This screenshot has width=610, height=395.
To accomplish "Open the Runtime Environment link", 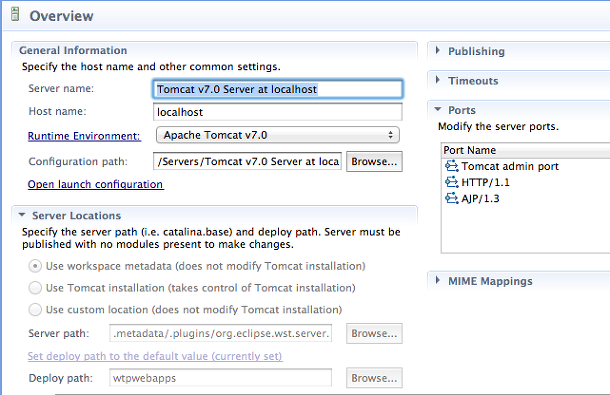I will [84, 136].
